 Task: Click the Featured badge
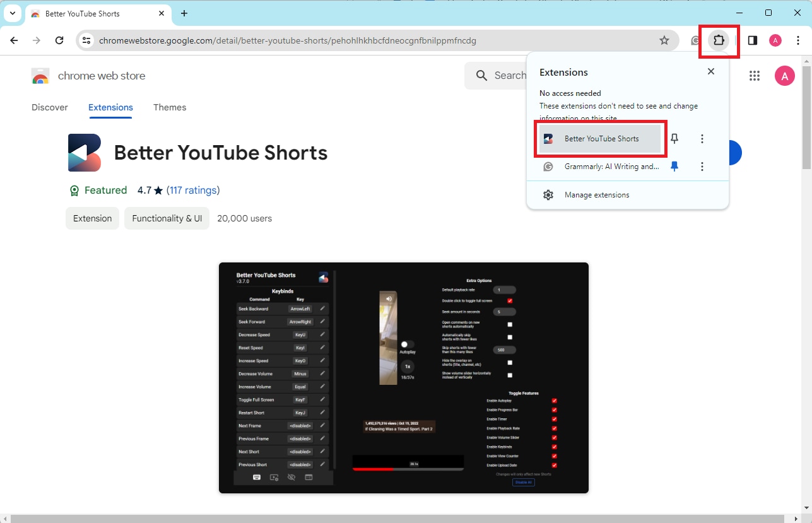[98, 191]
